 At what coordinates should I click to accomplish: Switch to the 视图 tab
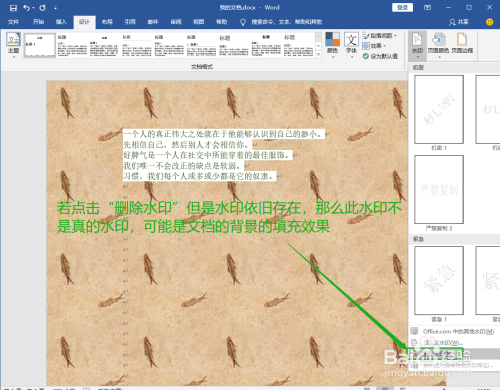pyautogui.click(x=199, y=22)
